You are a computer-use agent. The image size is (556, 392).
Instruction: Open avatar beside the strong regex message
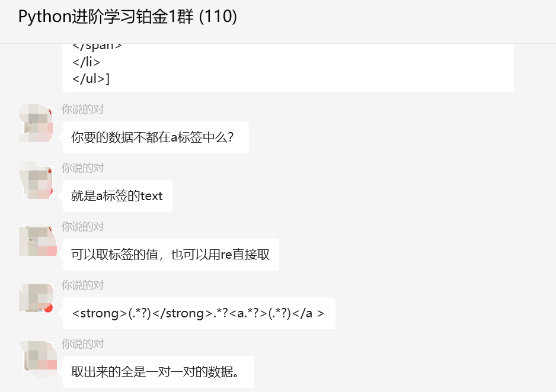coord(39,298)
